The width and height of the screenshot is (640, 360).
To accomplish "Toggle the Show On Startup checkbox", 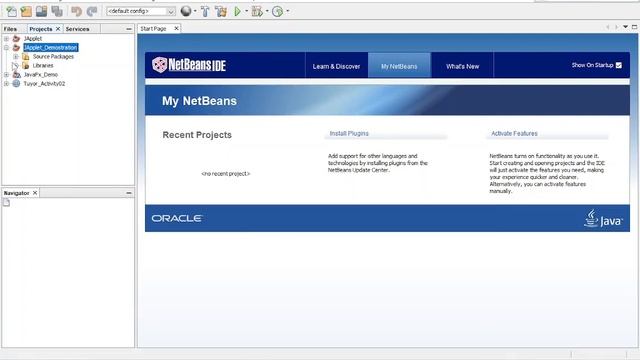I will 619,65.
